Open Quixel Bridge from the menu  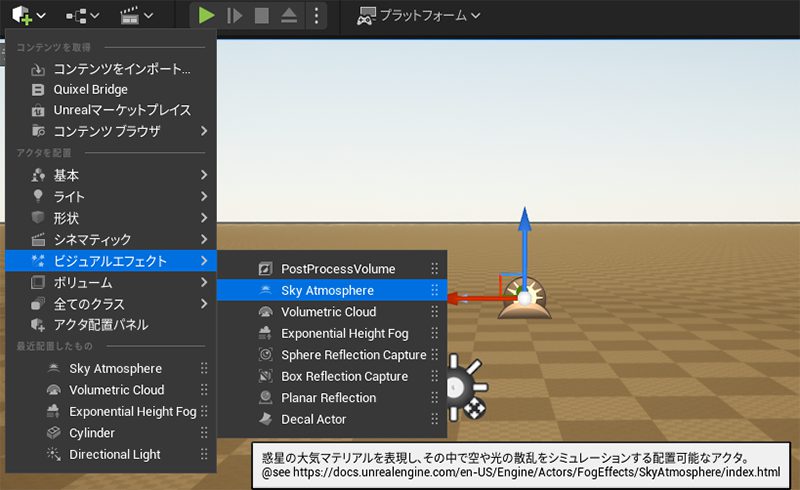click(x=90, y=89)
